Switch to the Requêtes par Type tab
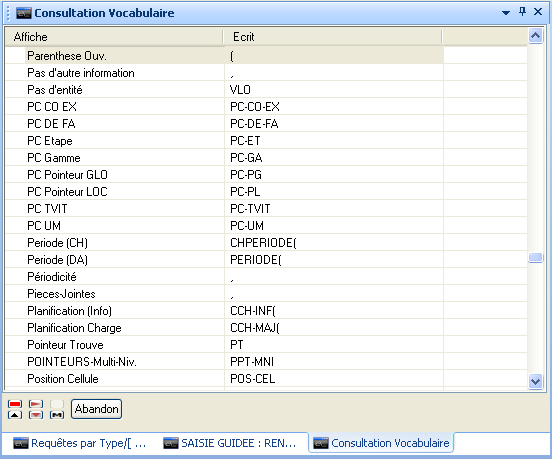The image size is (552, 459). (x=80, y=443)
